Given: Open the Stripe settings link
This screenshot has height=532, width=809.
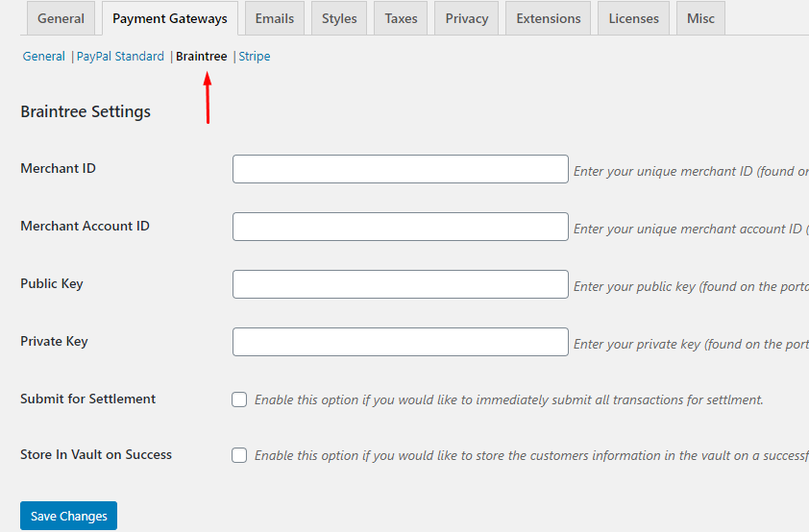Looking at the screenshot, I should pyautogui.click(x=255, y=57).
